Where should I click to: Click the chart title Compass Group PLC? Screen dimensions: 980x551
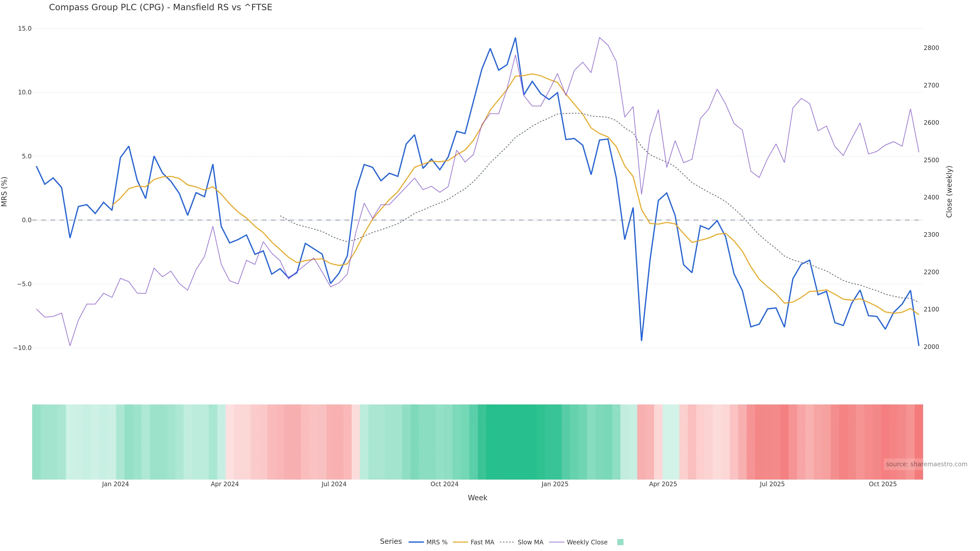[161, 7]
